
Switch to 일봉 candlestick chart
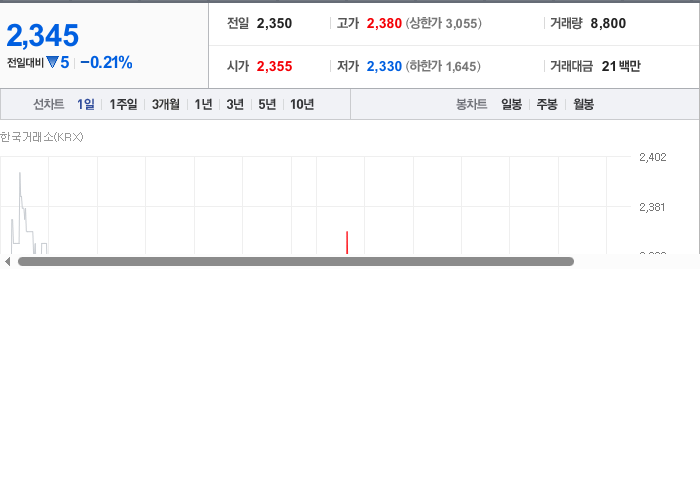click(x=512, y=104)
